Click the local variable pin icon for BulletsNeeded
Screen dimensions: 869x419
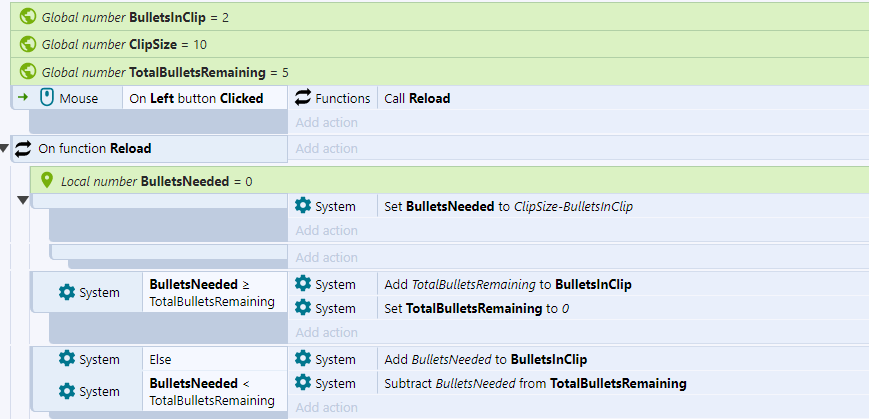pyautogui.click(x=47, y=181)
